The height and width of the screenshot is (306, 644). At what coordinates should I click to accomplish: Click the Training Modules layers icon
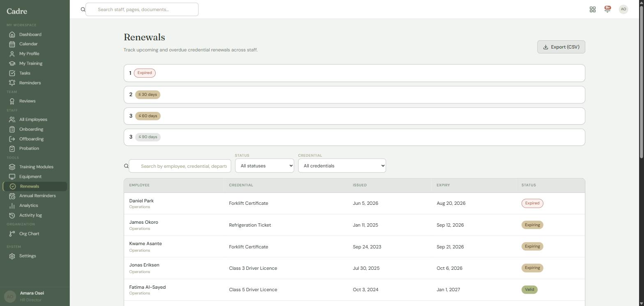[12, 167]
